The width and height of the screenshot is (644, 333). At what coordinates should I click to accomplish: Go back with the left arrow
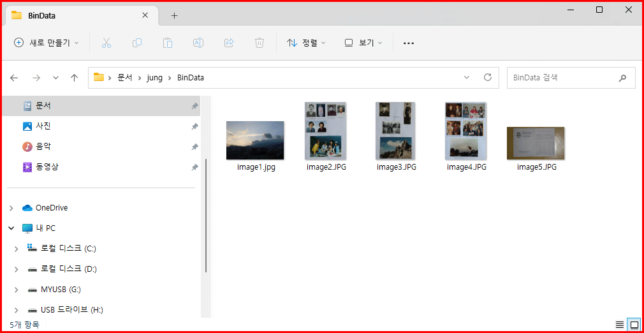click(x=15, y=78)
